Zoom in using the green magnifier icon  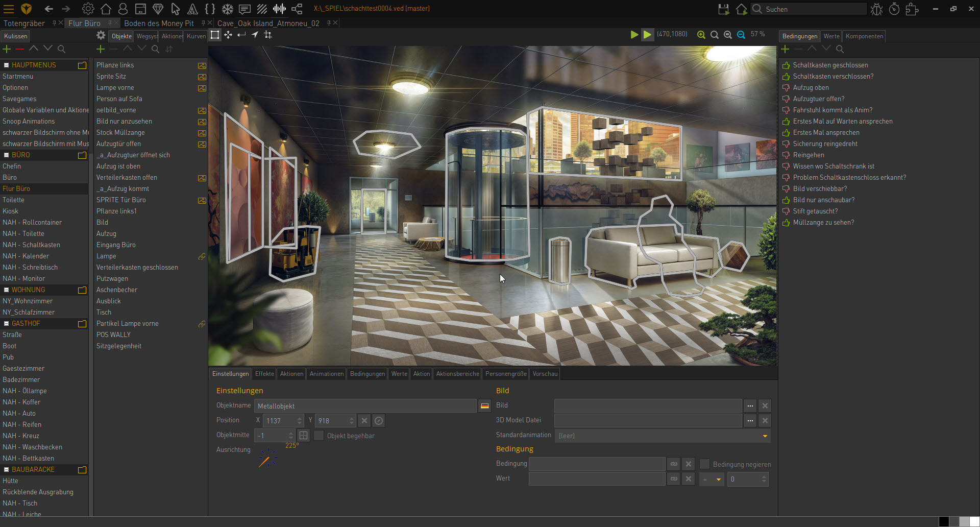point(701,35)
